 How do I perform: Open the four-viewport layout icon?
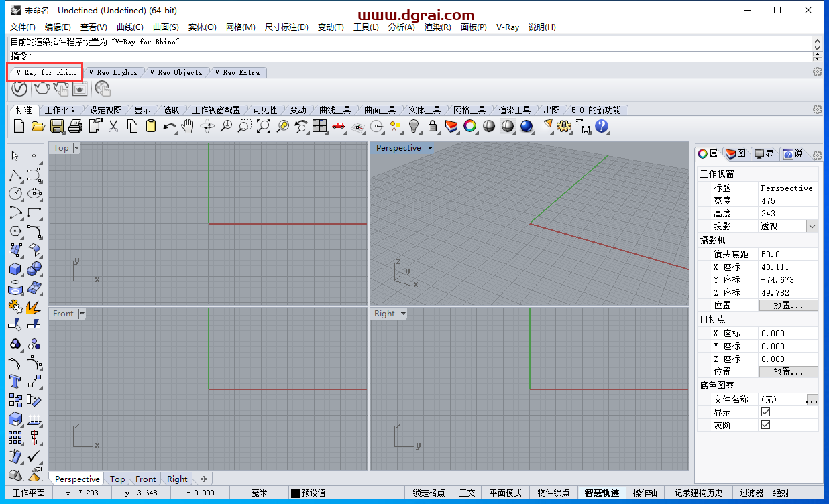coord(320,126)
